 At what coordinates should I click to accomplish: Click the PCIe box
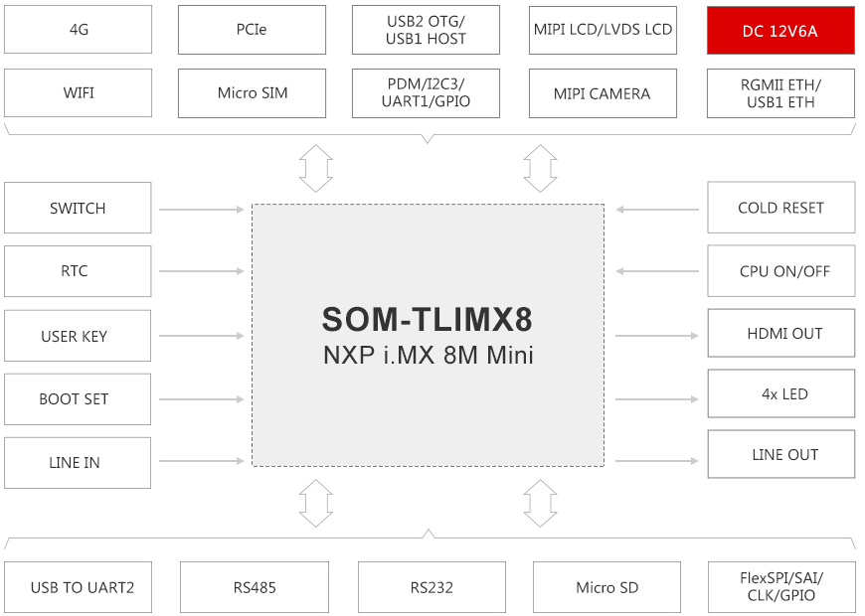click(252, 30)
